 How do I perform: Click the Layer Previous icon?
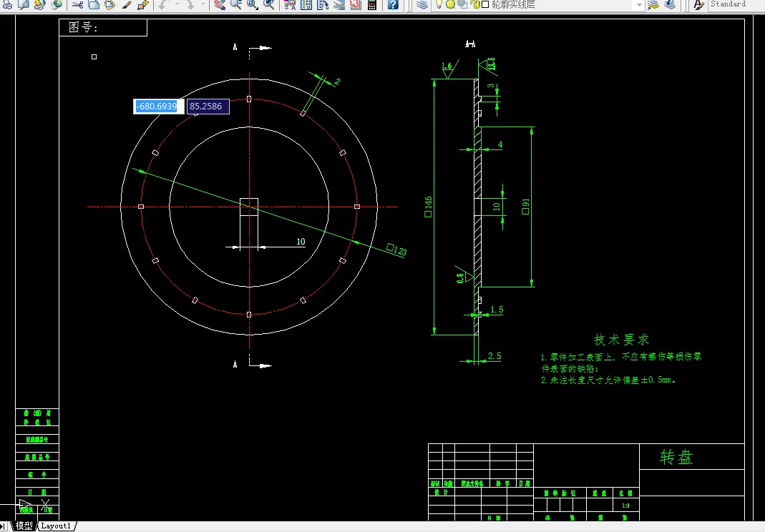(670, 4)
